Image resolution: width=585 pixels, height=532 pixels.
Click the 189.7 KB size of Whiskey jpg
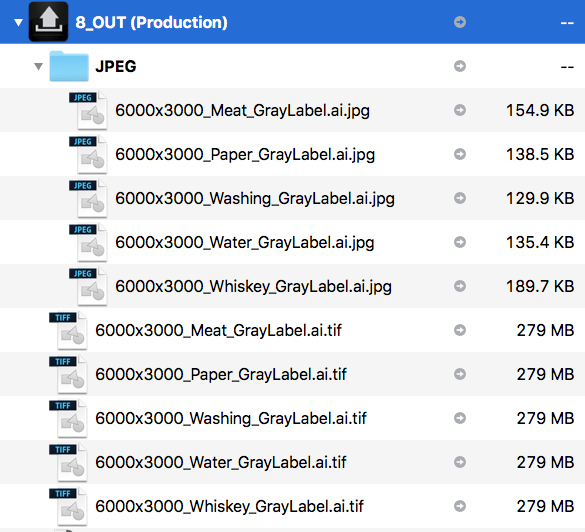[540, 287]
